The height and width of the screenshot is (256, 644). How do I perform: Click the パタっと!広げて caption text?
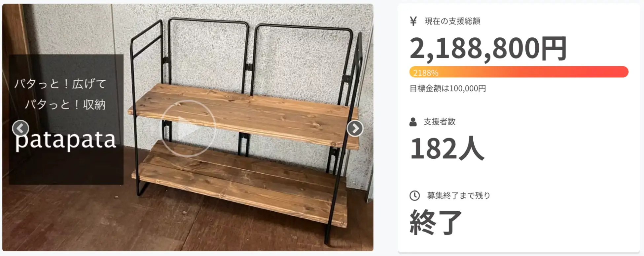point(60,84)
